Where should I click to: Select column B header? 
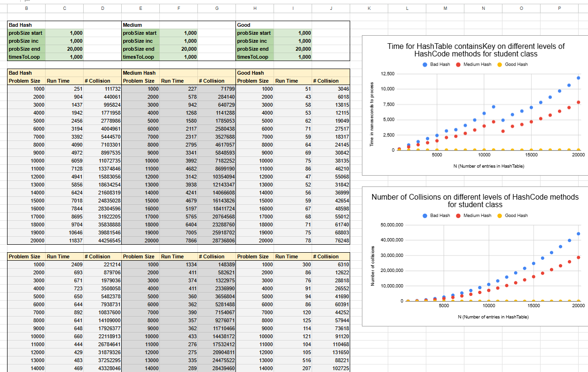26,8
